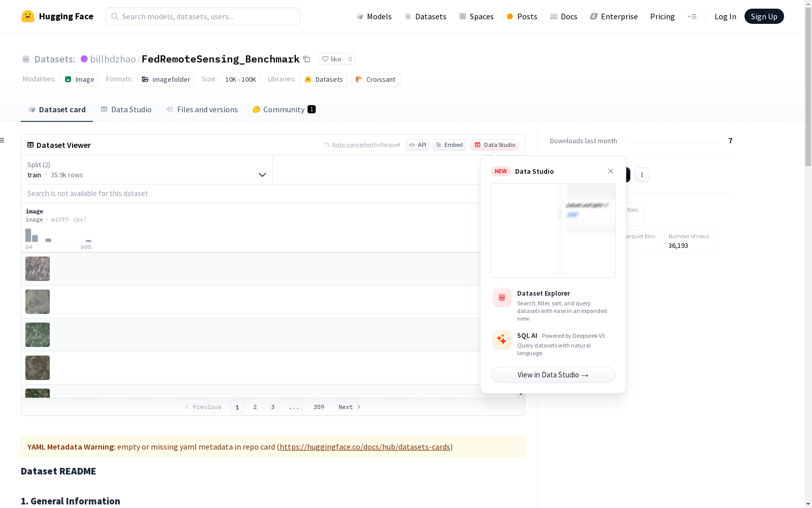The height and width of the screenshot is (508, 812).
Task: Open the huggingface datasets-cards docs link
Action: click(x=365, y=447)
